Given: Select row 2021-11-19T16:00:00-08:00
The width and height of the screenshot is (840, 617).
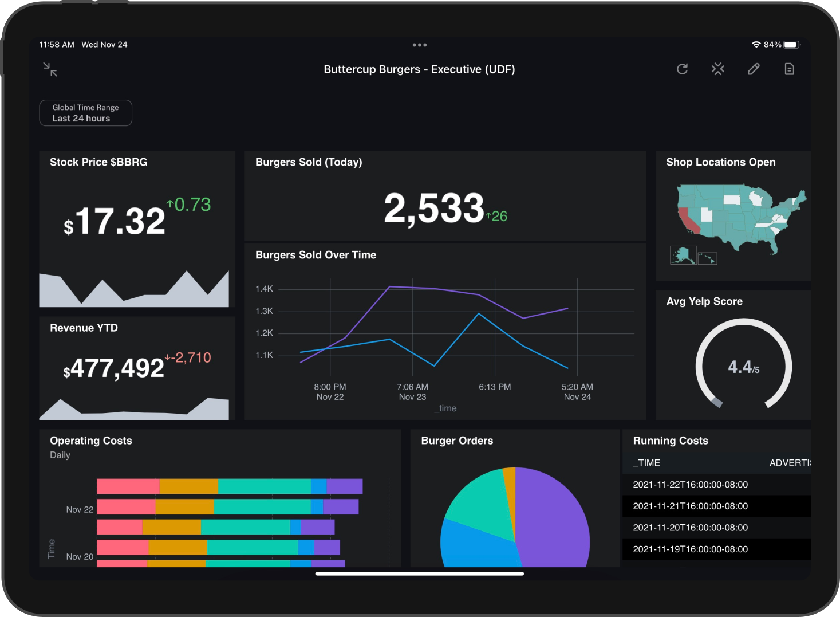Looking at the screenshot, I should tap(716, 549).
